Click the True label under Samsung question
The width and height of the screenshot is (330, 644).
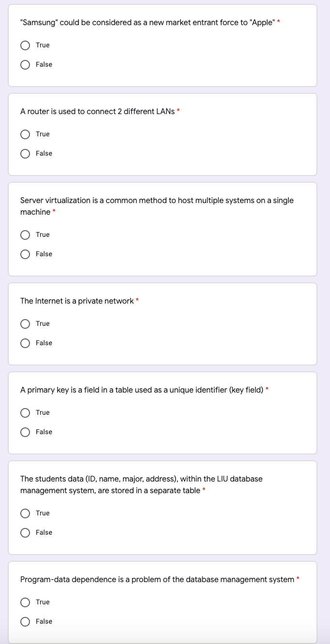(43, 45)
